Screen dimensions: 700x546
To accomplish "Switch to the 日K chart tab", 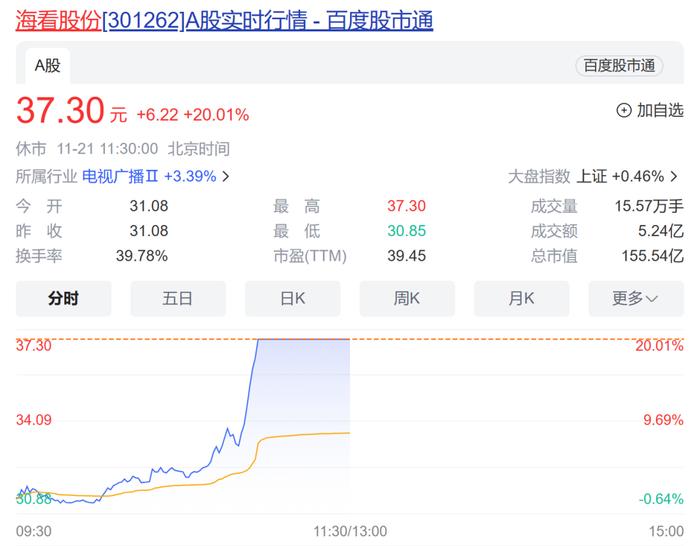I will [292, 298].
